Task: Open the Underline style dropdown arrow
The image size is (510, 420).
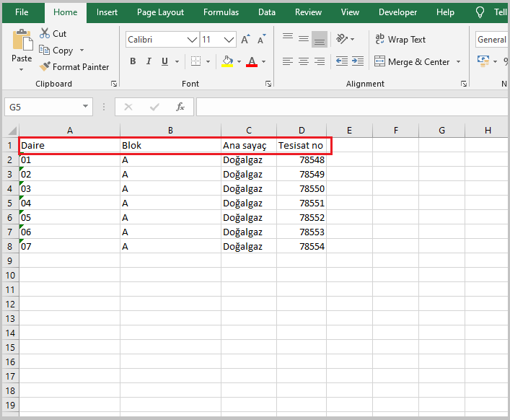Action: 177,61
